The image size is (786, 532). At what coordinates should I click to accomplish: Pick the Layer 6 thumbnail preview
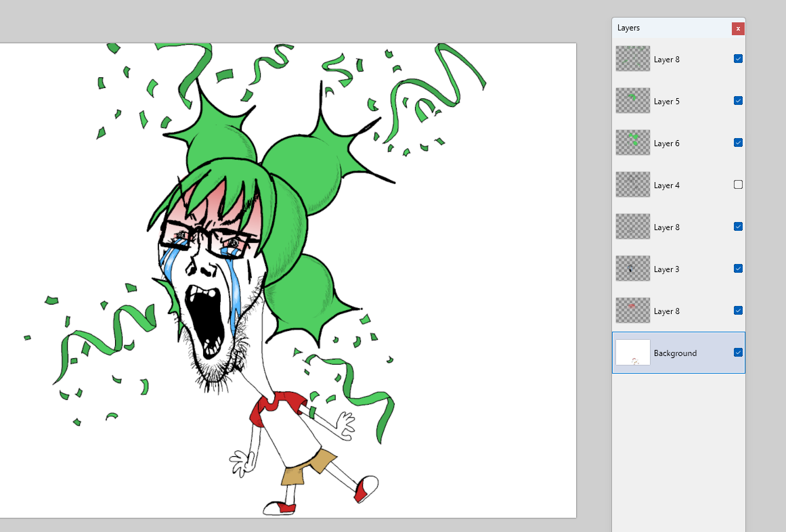[x=632, y=143]
